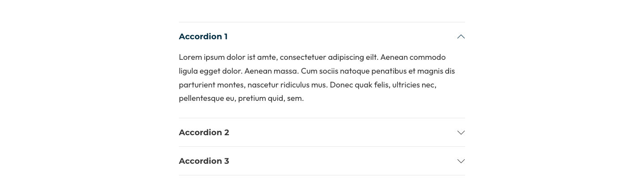This screenshot has width=644, height=195.
Task: Click the words "pellentesque eu"
Action: tap(207, 98)
